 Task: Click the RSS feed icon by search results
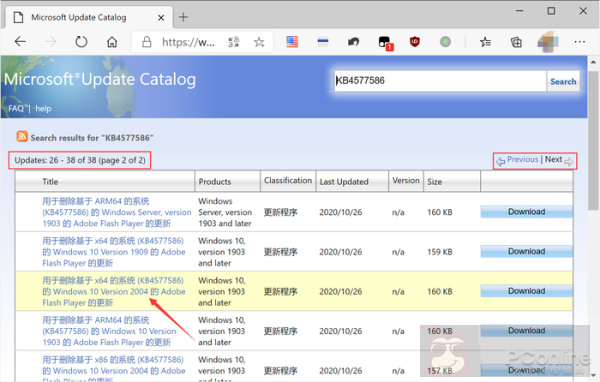(x=22, y=137)
